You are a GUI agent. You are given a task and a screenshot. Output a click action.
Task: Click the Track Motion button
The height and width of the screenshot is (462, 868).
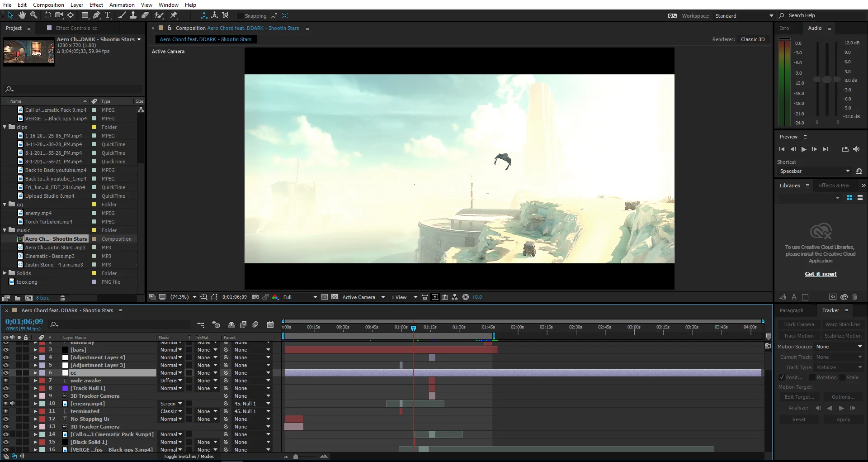798,336
